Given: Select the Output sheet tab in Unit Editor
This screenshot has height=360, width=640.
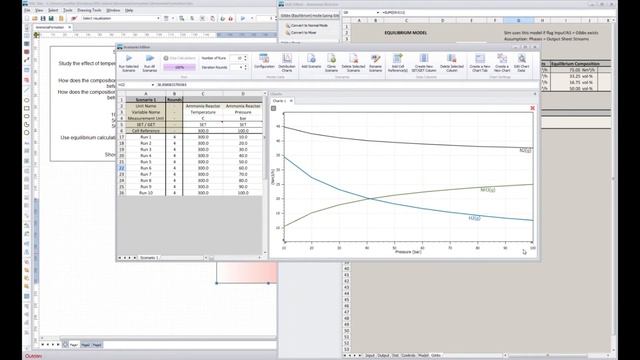Looking at the screenshot, I should coord(383,356).
